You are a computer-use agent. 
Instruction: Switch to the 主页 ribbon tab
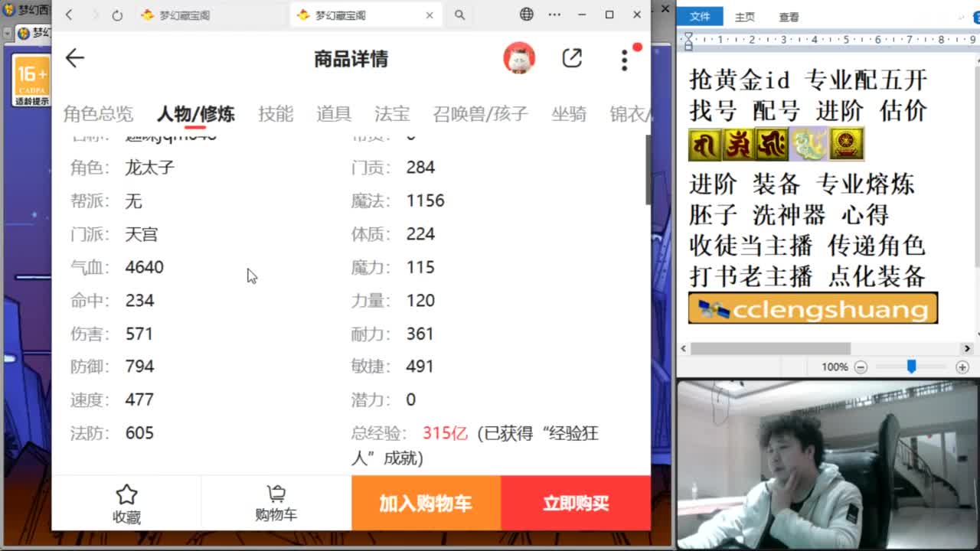coord(745,17)
